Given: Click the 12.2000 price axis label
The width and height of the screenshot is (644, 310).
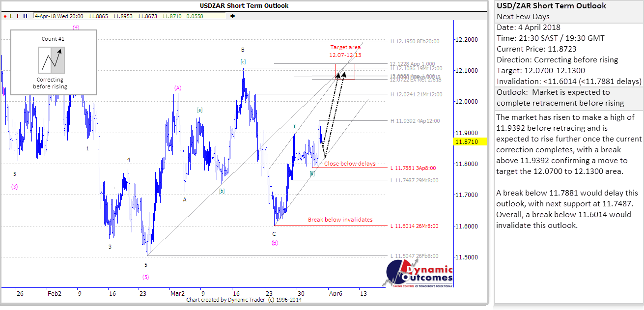Looking at the screenshot, I should (x=466, y=40).
